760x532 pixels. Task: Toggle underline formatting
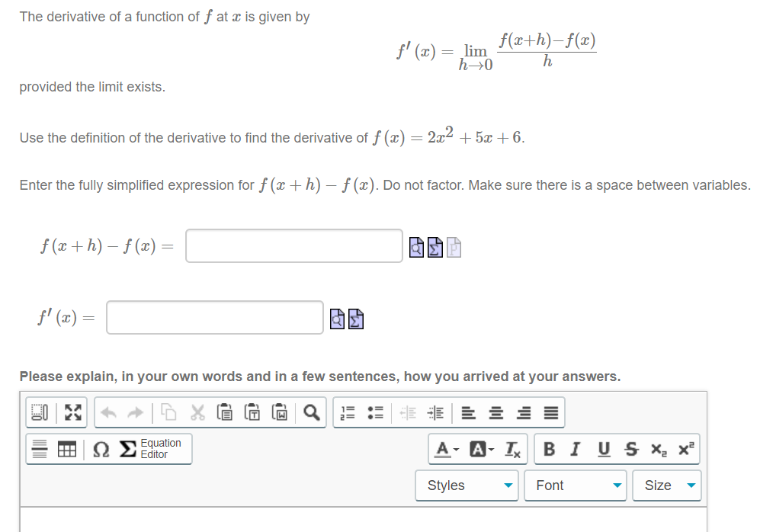pos(603,448)
